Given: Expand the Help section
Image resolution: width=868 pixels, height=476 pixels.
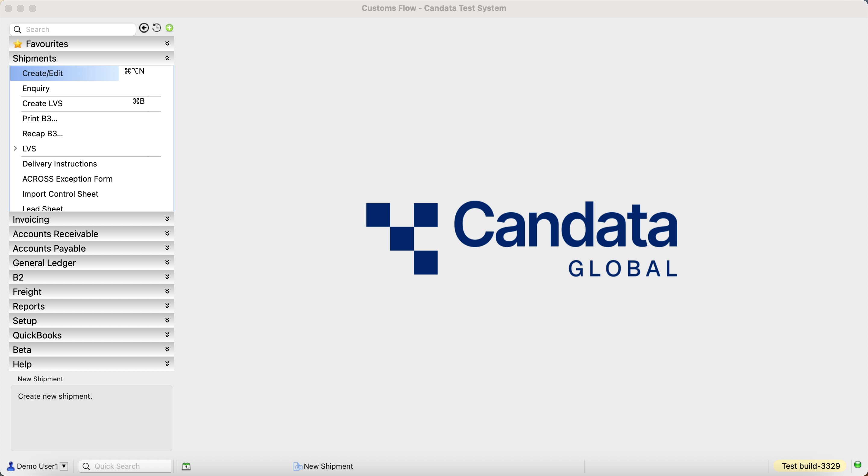Looking at the screenshot, I should 167,364.
